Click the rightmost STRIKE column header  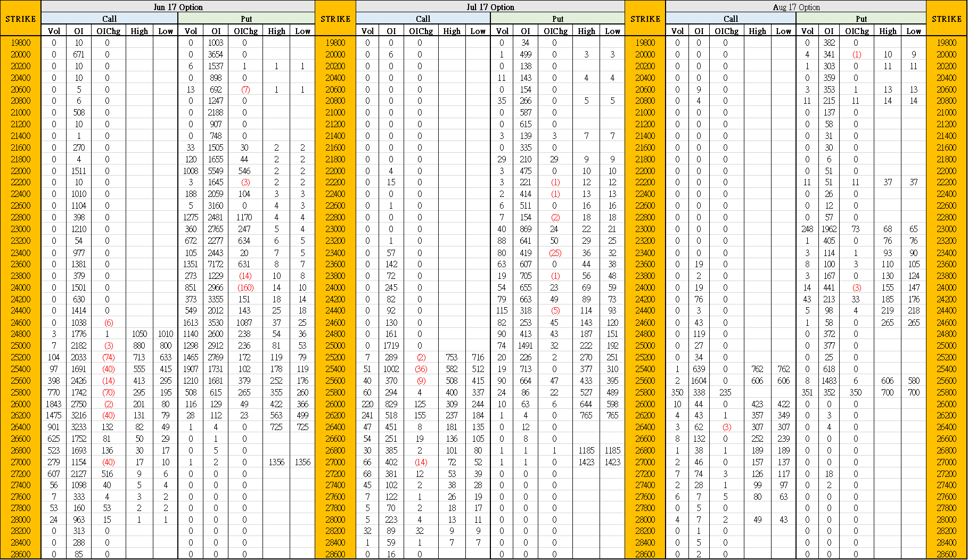coord(946,19)
